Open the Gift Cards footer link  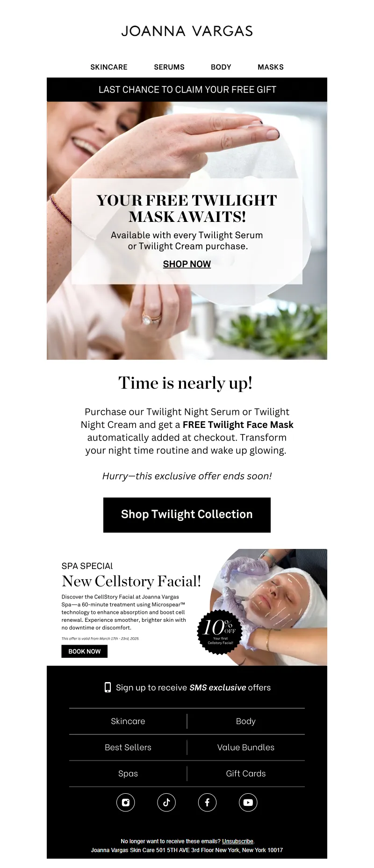click(x=246, y=774)
